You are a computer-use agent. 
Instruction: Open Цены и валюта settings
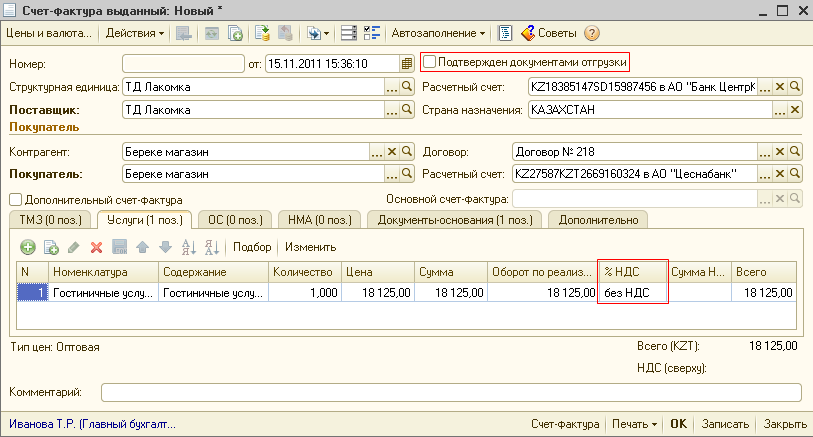click(48, 33)
